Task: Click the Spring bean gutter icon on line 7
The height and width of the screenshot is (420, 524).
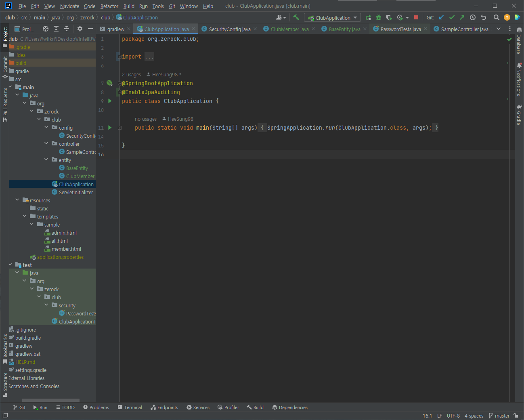Action: [x=109, y=83]
